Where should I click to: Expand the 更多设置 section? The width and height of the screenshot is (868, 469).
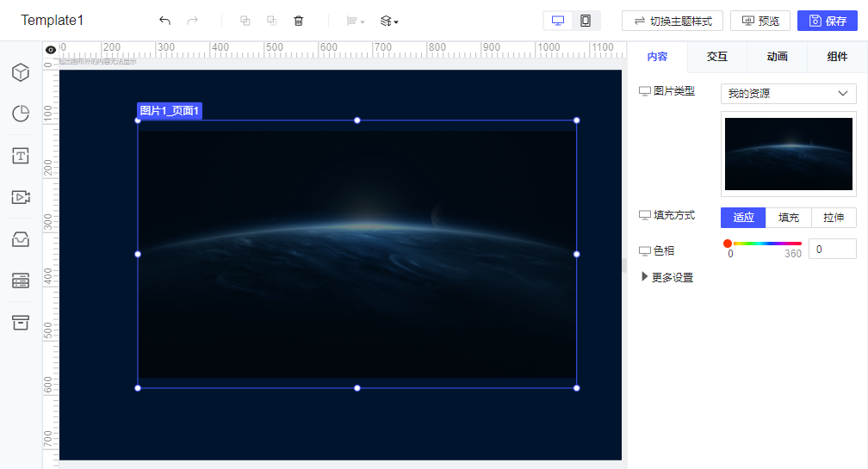tap(667, 277)
